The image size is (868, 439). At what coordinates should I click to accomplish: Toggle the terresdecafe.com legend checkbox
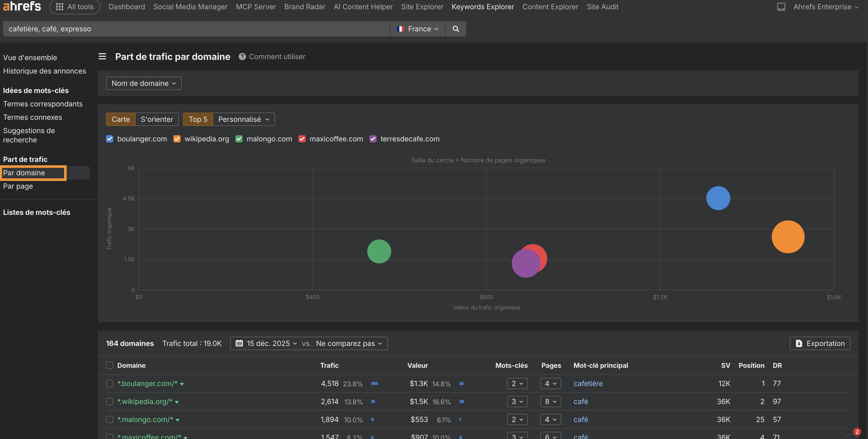point(373,139)
